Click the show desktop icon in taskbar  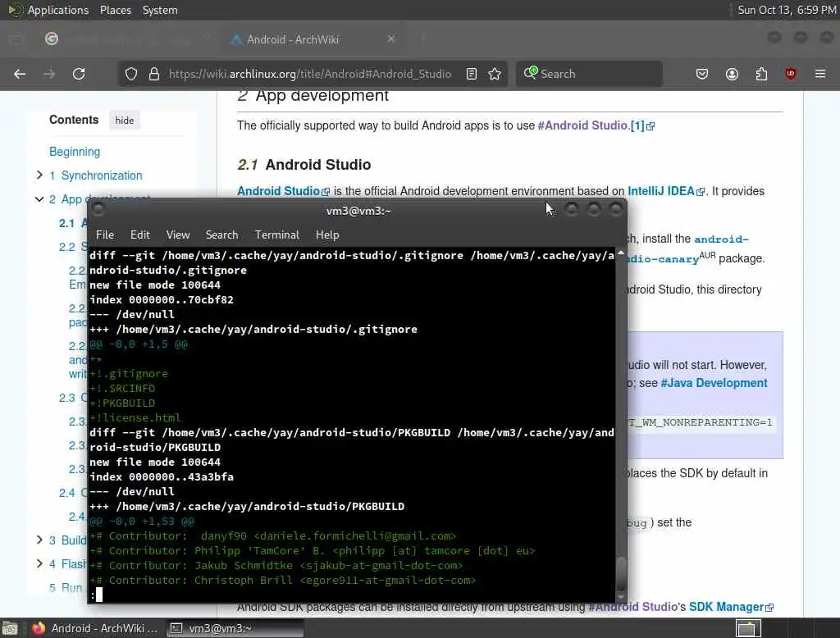click(x=10, y=628)
